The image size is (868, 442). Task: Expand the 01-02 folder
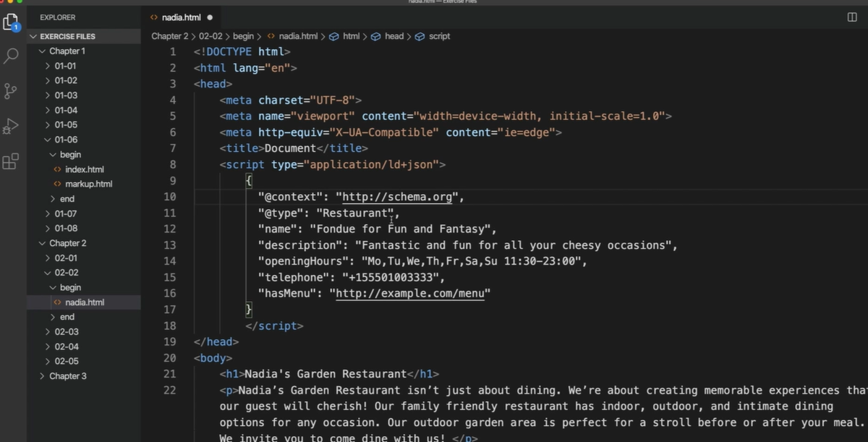click(84, 80)
